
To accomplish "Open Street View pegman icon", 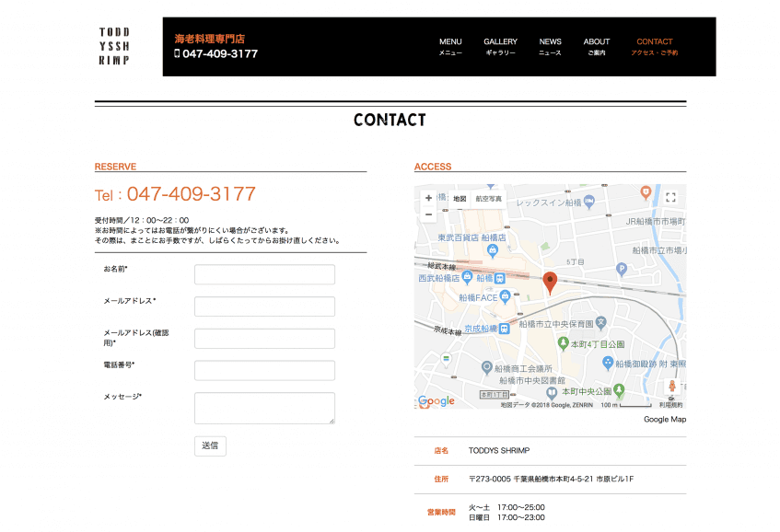I will 671,387.
